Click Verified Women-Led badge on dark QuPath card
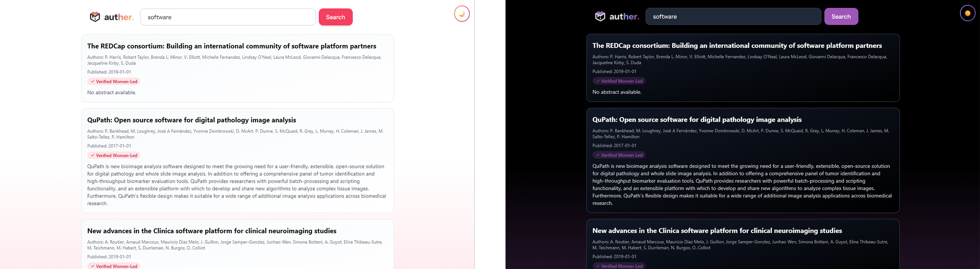This screenshot has width=980, height=269. [x=619, y=155]
